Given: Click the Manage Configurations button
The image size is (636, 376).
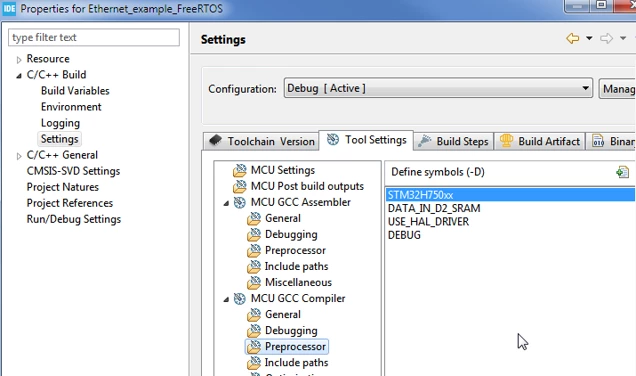Looking at the screenshot, I should (617, 88).
